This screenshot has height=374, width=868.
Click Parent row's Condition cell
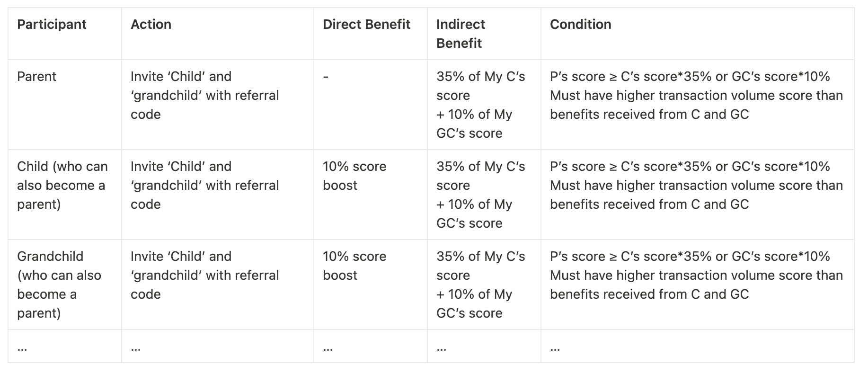(x=696, y=96)
